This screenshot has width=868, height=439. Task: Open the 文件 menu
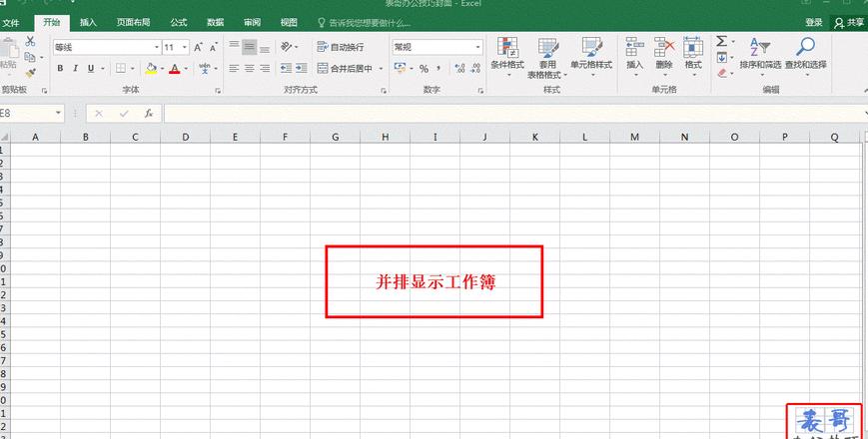pyautogui.click(x=11, y=23)
